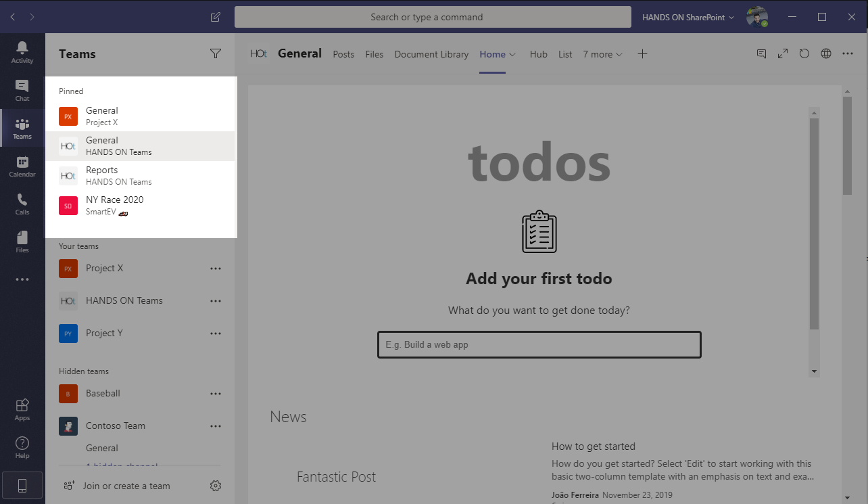This screenshot has width=868, height=504.
Task: Add a new tab with the plus button
Action: (x=642, y=53)
